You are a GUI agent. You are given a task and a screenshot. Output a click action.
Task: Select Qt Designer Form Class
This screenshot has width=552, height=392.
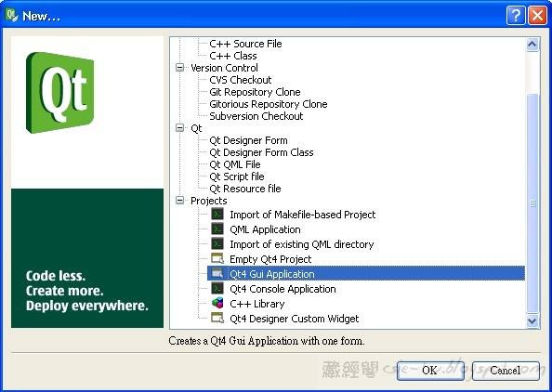coord(261,152)
